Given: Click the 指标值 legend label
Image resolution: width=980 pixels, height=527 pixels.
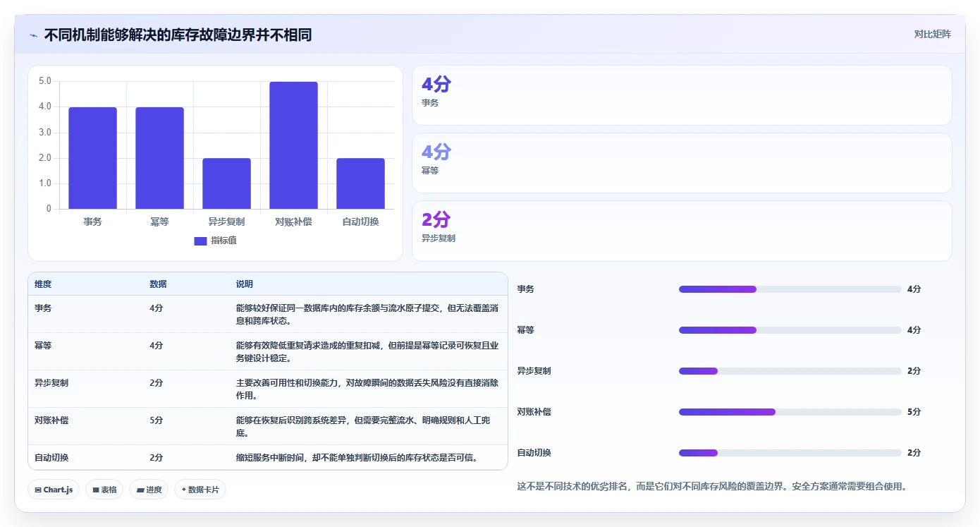Looking at the screenshot, I should click(x=223, y=241).
